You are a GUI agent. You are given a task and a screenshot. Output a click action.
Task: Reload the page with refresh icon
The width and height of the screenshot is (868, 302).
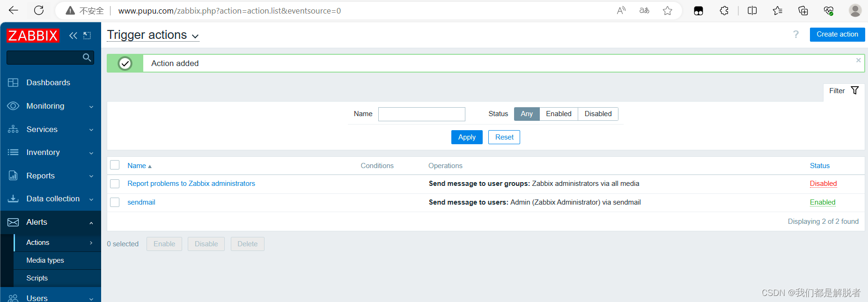39,10
